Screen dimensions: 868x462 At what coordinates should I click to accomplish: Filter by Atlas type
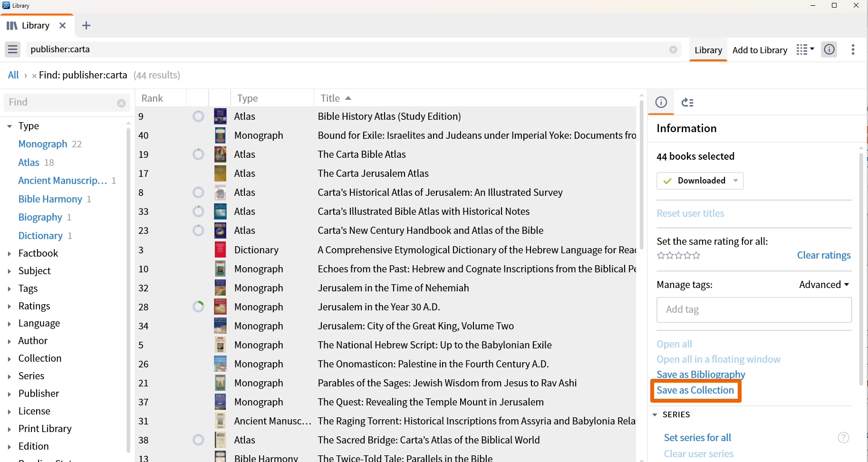coord(29,163)
